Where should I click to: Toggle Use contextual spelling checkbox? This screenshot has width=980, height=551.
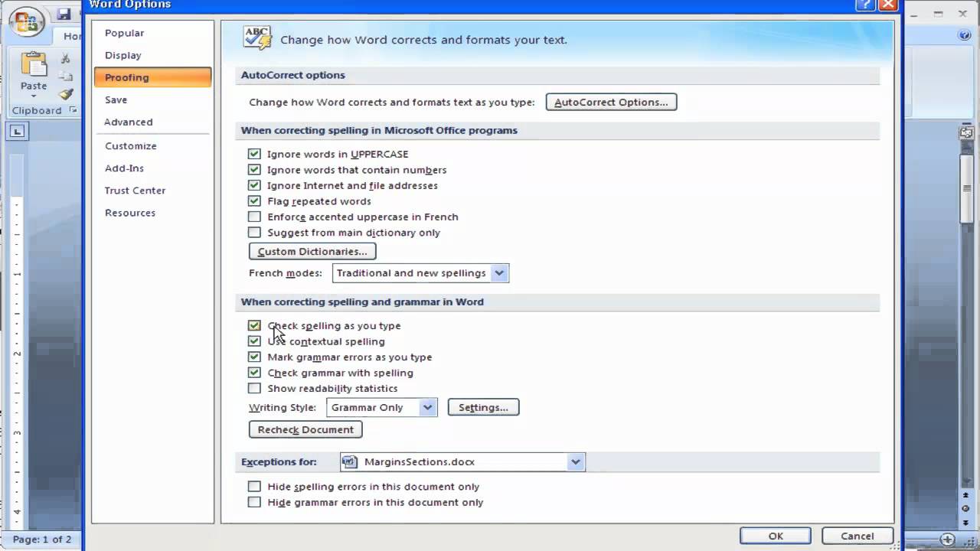pos(254,341)
